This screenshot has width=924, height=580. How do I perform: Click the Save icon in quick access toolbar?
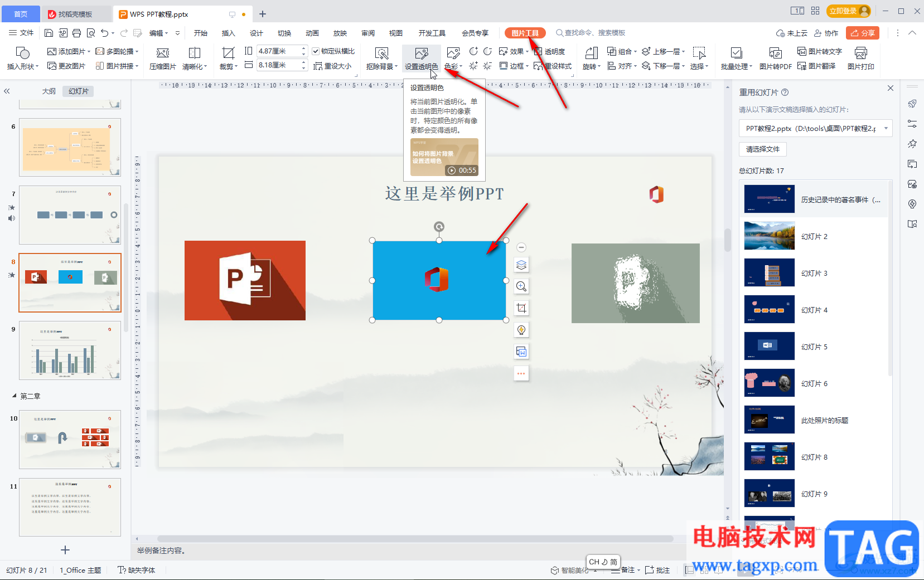(x=49, y=33)
